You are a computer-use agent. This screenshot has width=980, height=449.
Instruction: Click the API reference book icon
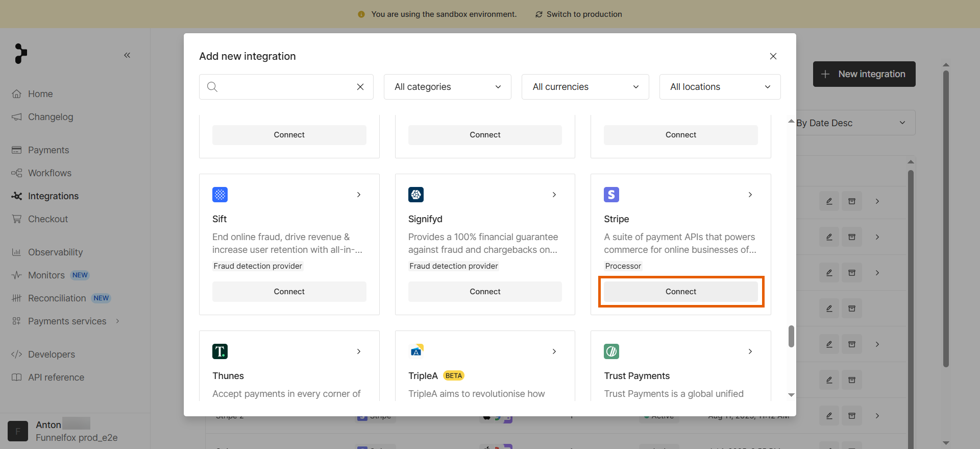[17, 377]
